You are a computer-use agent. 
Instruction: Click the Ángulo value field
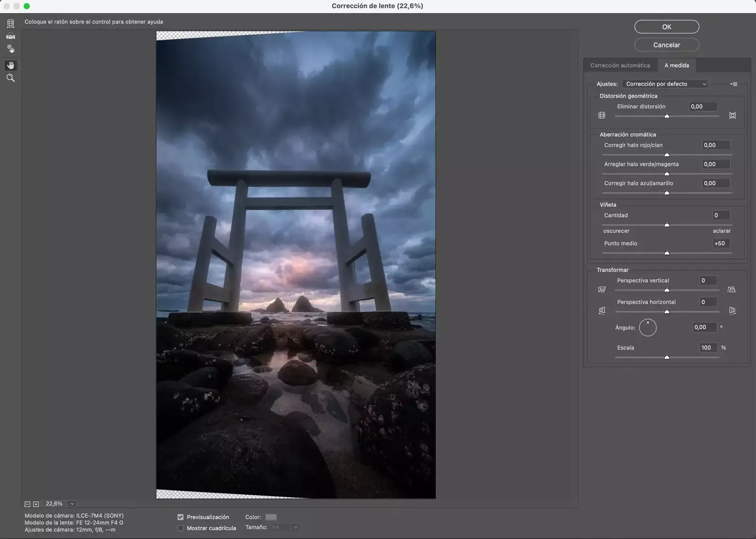pyautogui.click(x=704, y=327)
